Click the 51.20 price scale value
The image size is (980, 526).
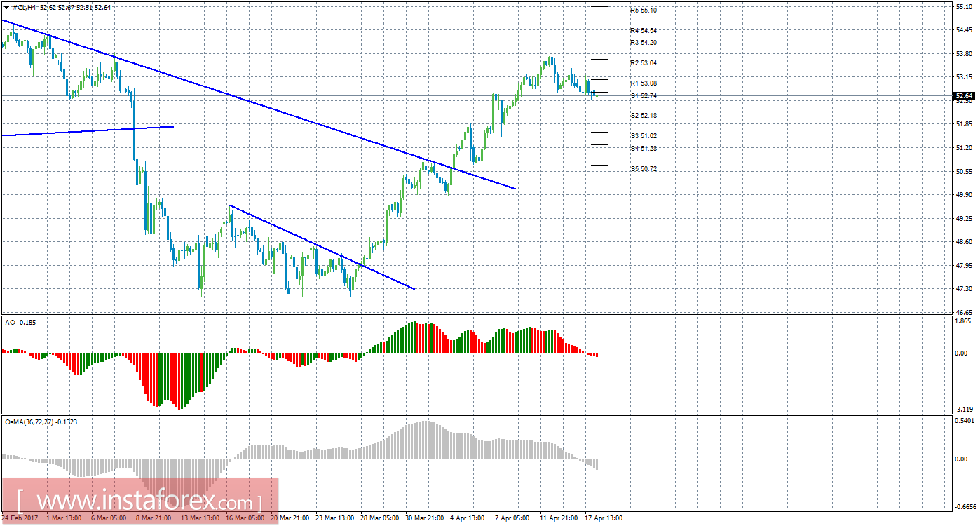[964, 148]
